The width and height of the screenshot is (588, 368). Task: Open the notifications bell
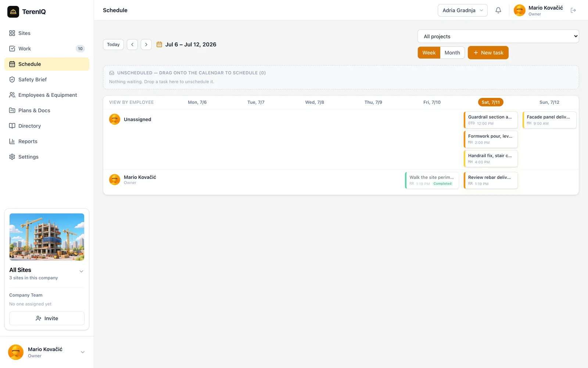(498, 10)
